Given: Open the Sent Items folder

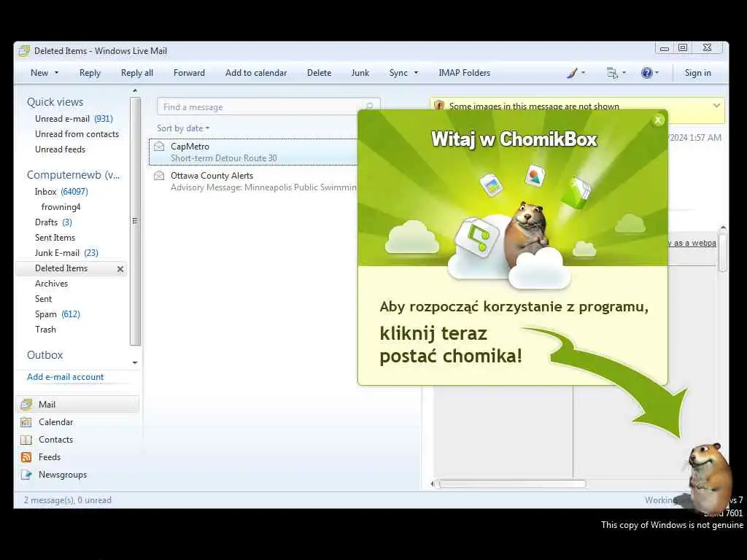Looking at the screenshot, I should [55, 237].
